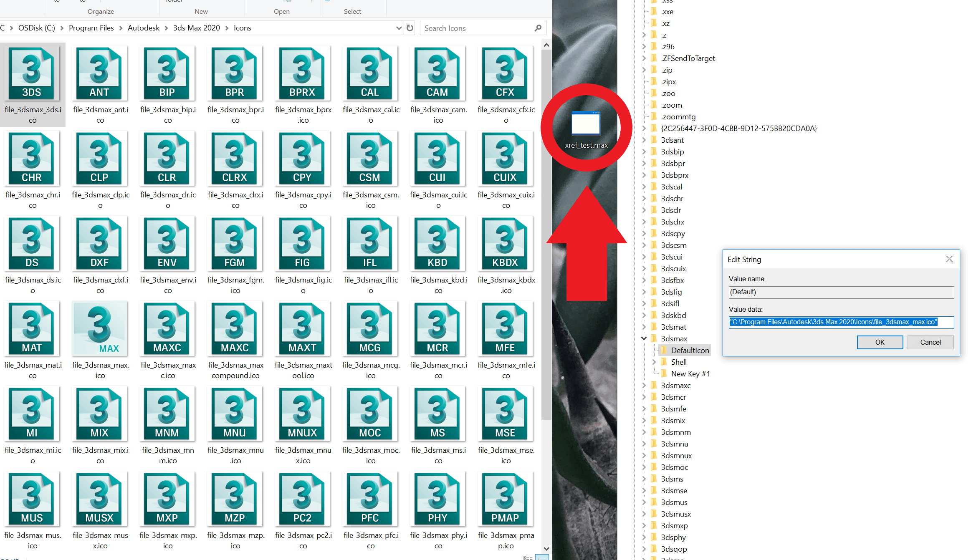
Task: Cancel the Edit String dialog
Action: click(x=930, y=342)
